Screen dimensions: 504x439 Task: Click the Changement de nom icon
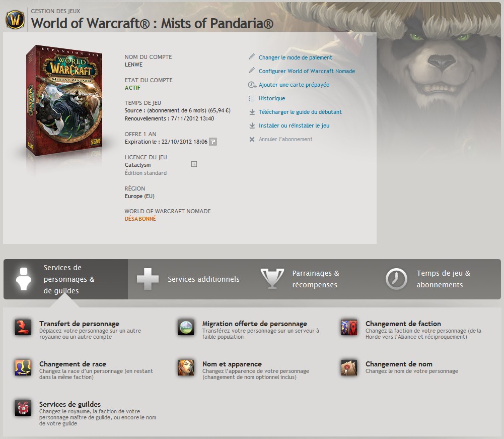point(349,367)
